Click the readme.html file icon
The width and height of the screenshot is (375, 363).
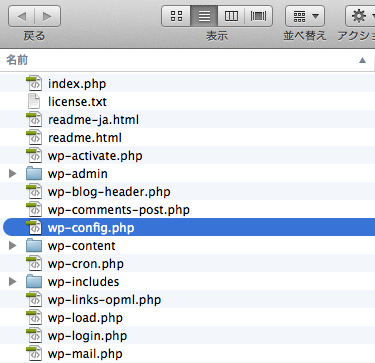tap(34, 137)
